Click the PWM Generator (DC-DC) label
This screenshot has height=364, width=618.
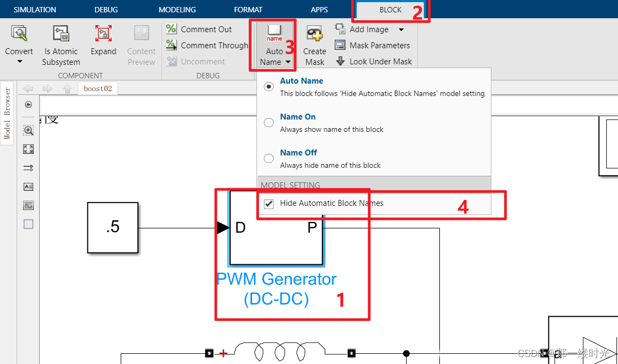tap(276, 289)
